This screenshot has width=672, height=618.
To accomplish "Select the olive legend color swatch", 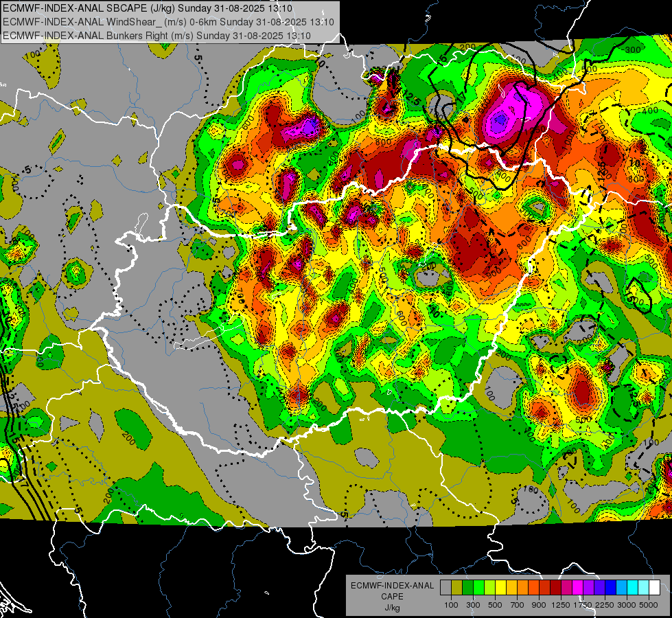I will (456, 588).
